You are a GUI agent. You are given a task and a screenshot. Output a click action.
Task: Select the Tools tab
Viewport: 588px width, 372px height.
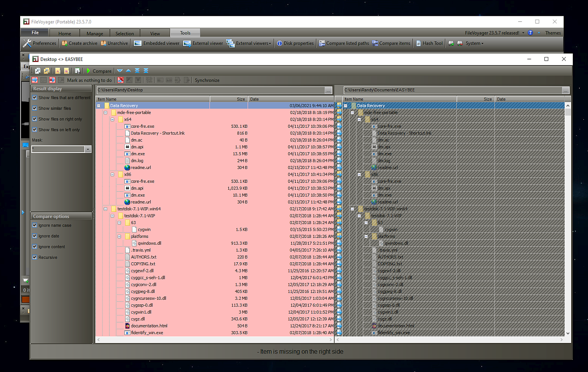point(185,33)
